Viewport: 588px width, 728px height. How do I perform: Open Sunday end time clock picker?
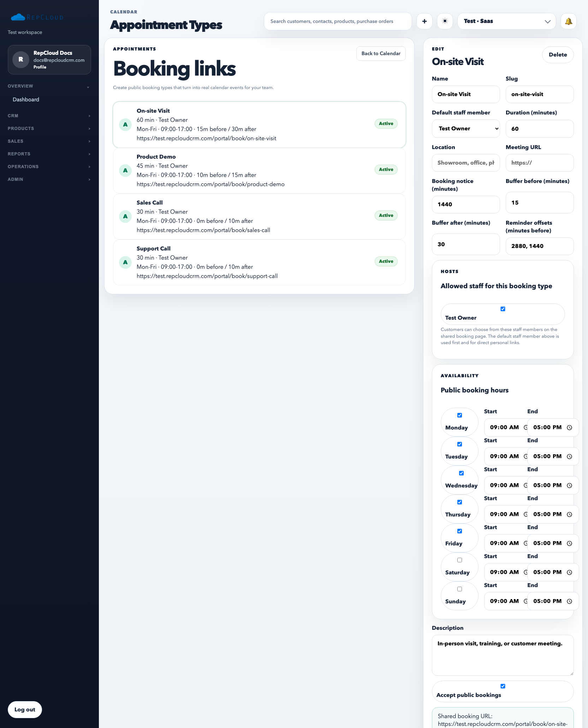coord(569,601)
